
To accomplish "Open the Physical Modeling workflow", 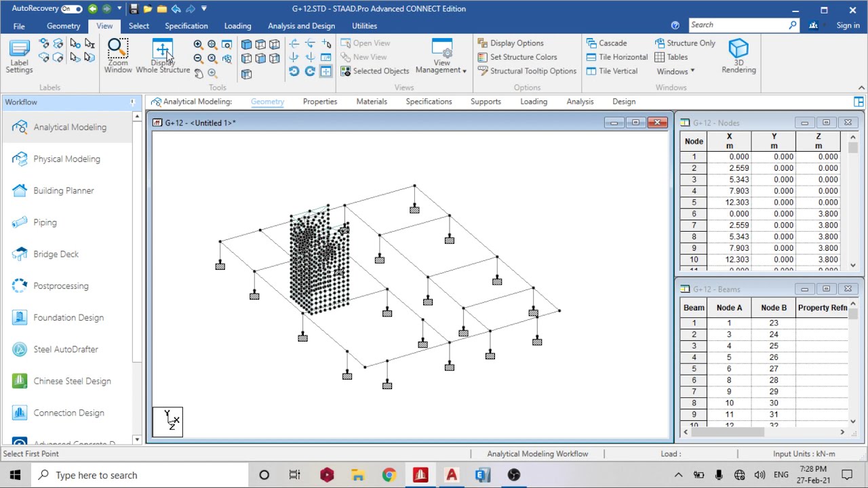I will point(68,159).
